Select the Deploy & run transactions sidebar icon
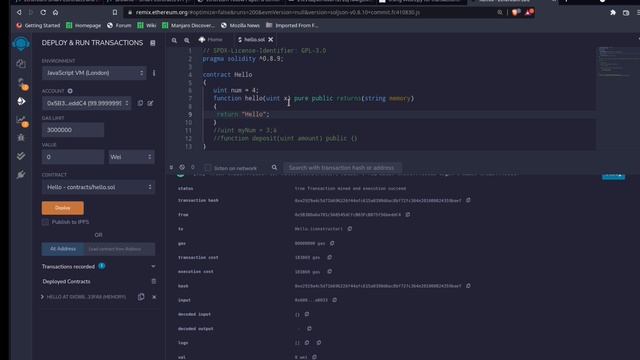 tap(21, 101)
